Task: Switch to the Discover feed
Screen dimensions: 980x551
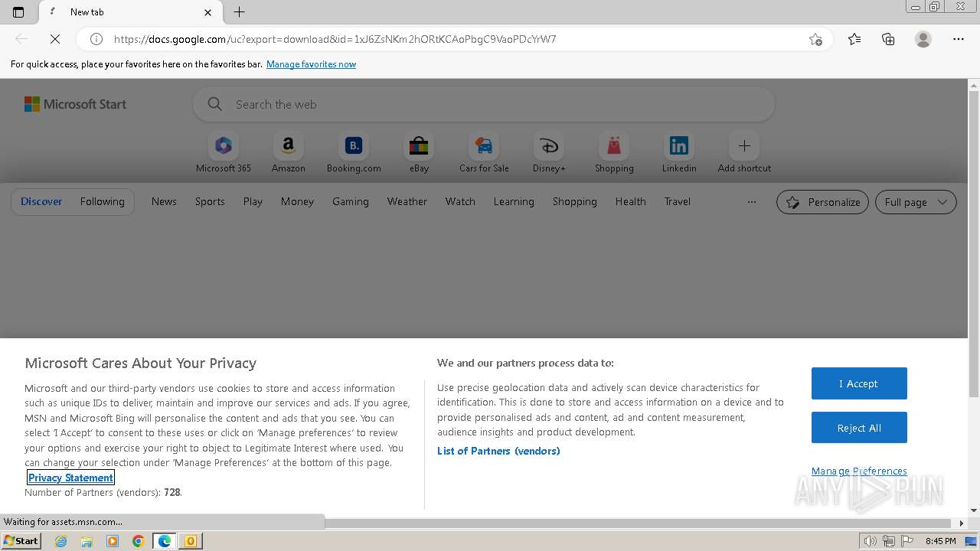Action: click(x=41, y=201)
